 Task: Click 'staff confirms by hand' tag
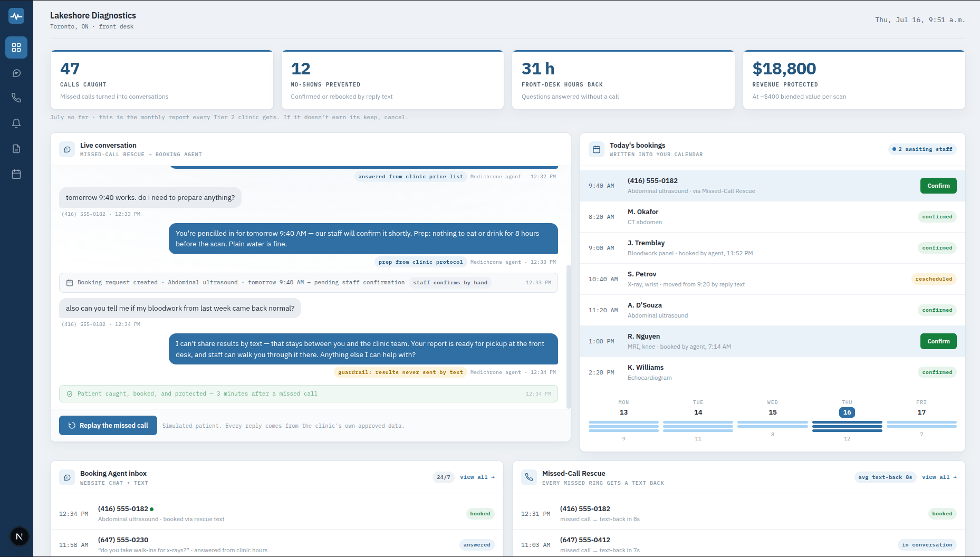(x=450, y=283)
